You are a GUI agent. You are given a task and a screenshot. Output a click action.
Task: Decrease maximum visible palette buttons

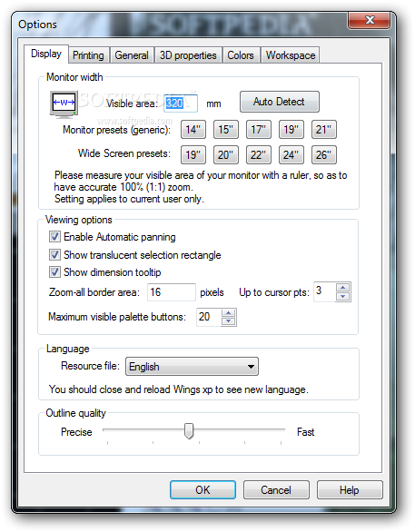pyautogui.click(x=228, y=321)
